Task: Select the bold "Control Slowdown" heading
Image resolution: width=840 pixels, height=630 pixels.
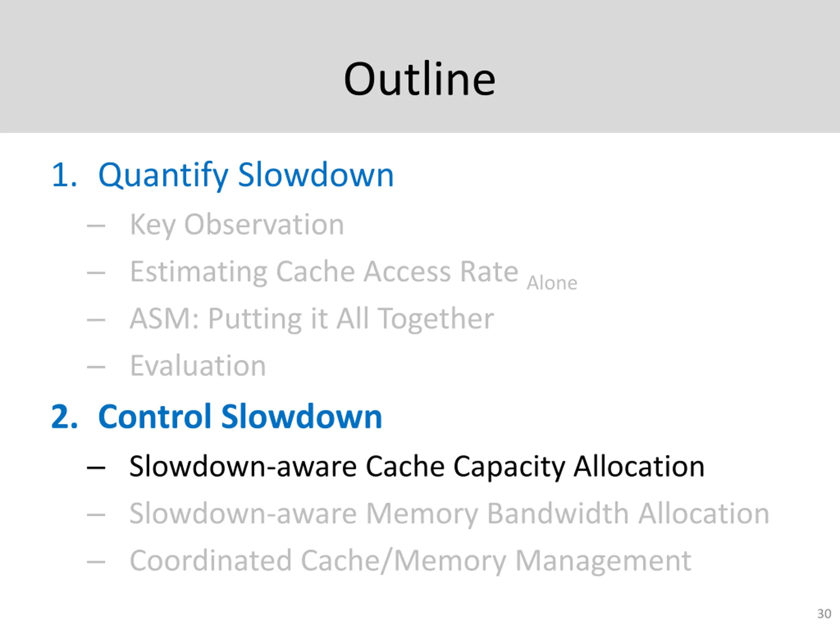Action: point(240,417)
